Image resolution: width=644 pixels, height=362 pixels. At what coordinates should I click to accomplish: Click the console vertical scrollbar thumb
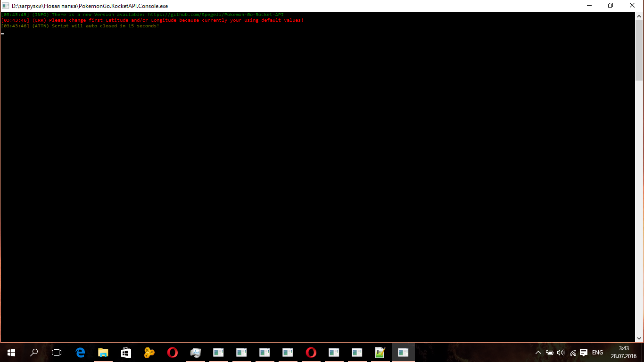point(639,49)
